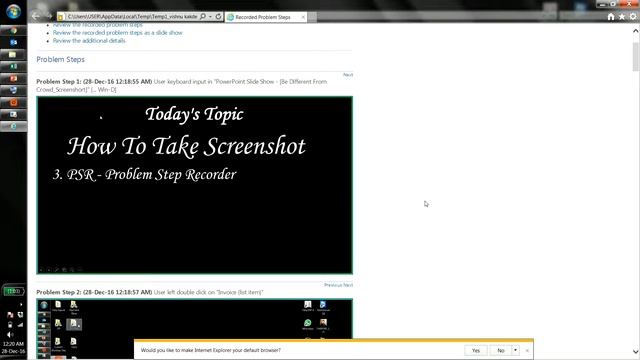The image size is (640, 360).
Task: Click the Next link above Problem Step 1
Action: 348,75
